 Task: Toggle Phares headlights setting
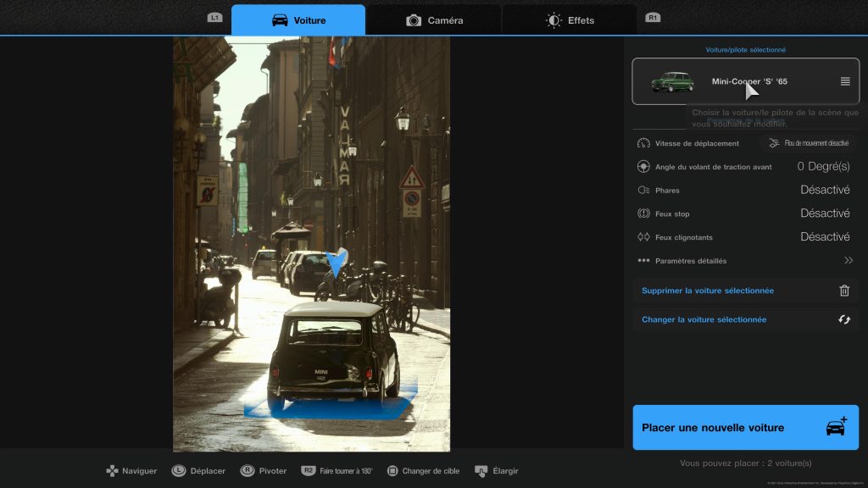click(825, 190)
